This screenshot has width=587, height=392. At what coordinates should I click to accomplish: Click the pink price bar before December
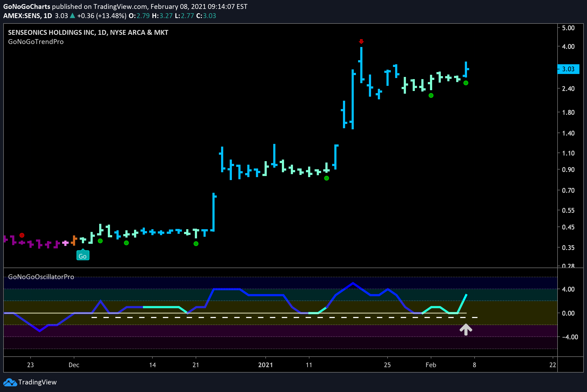65,243
